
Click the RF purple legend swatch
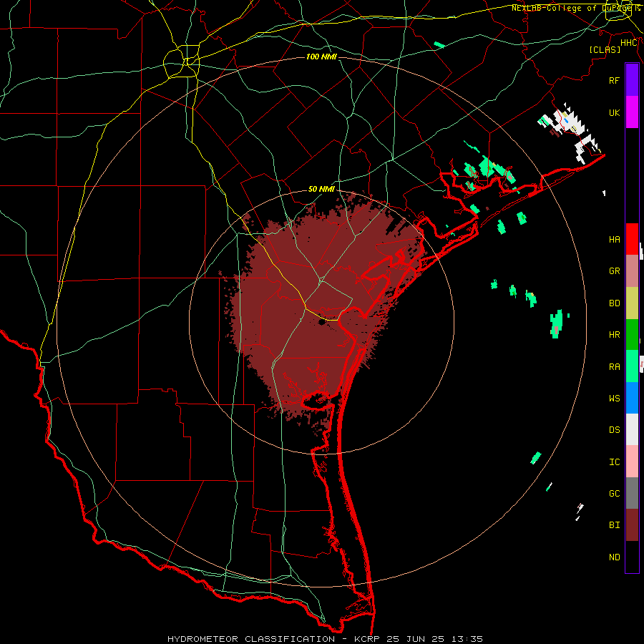click(632, 80)
